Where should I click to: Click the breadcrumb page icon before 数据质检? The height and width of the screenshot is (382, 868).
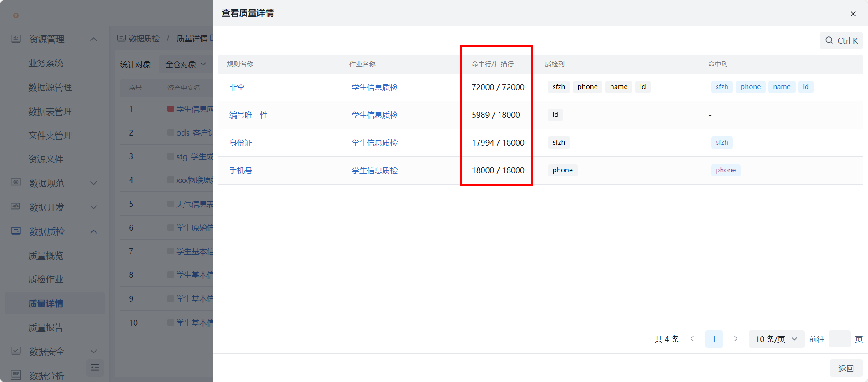pos(121,39)
